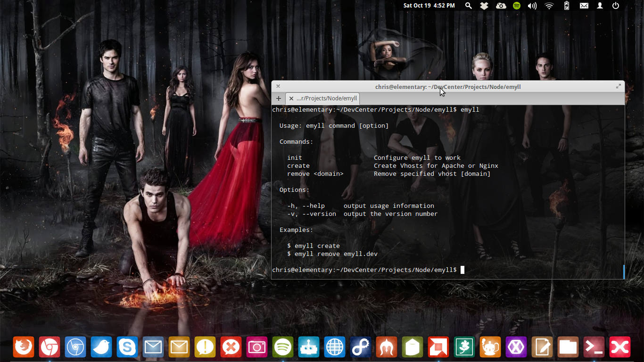The height and width of the screenshot is (362, 644).
Task: Click the "$ emyll create" example
Action: (314, 246)
